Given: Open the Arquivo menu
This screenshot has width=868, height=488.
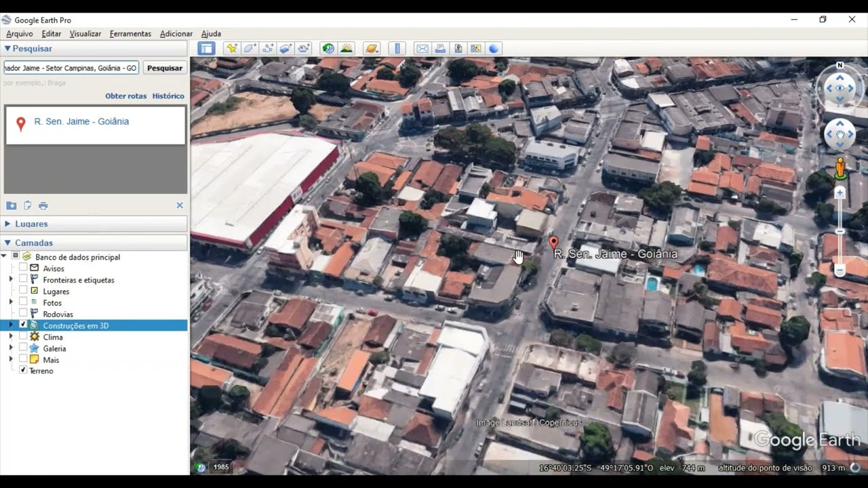Looking at the screenshot, I should pos(20,34).
